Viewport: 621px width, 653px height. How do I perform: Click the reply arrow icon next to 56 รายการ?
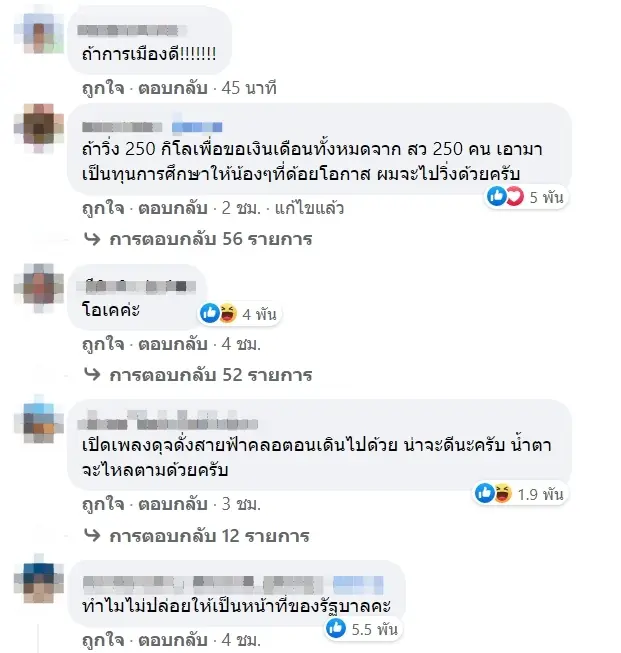92,239
